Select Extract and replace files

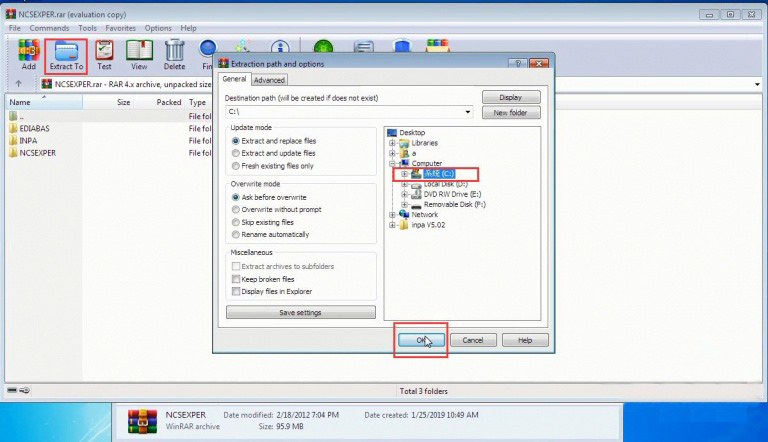236,141
